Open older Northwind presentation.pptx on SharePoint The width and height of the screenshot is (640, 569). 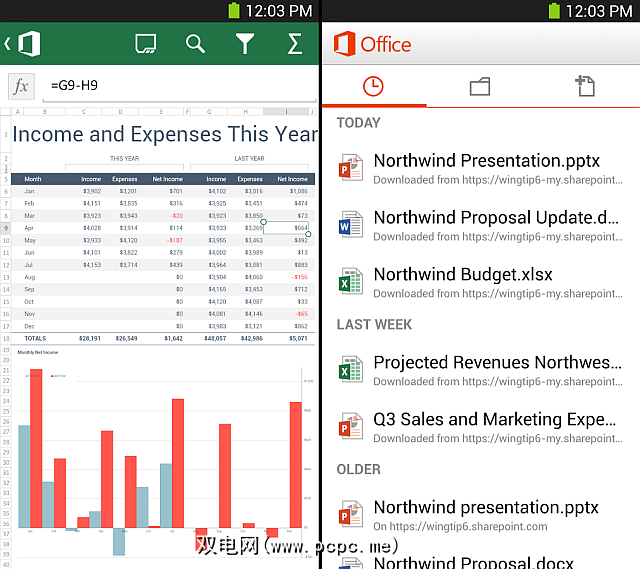pos(480,514)
